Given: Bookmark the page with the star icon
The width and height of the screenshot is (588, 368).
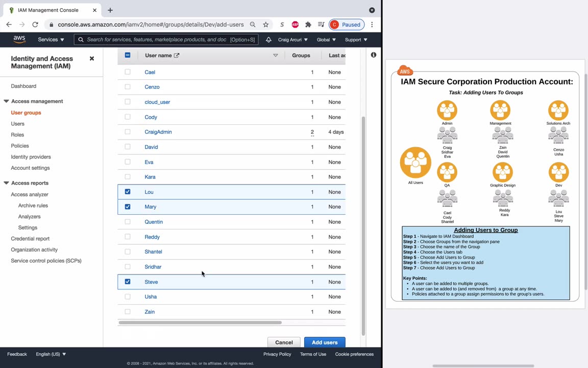Looking at the screenshot, I should [265, 25].
